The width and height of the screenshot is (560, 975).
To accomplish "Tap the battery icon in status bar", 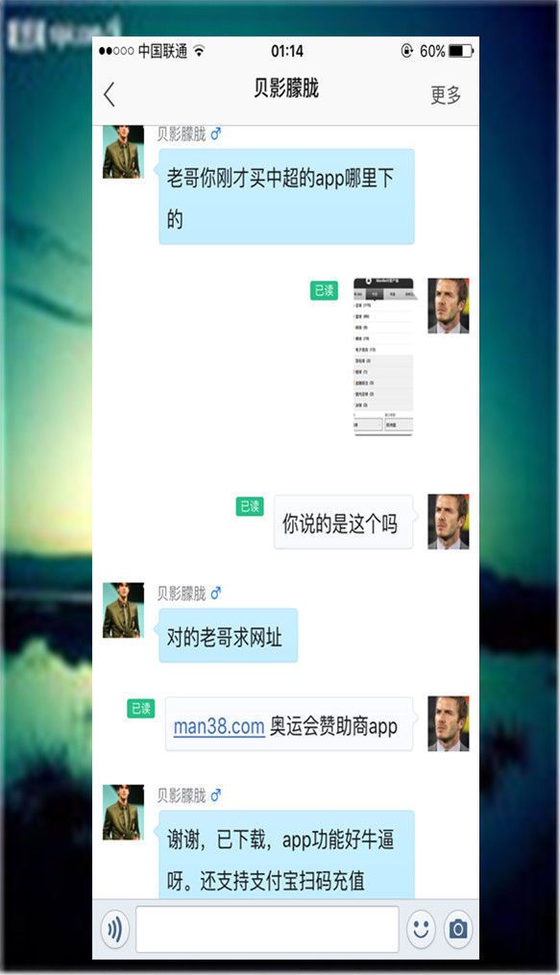I will tap(461, 51).
